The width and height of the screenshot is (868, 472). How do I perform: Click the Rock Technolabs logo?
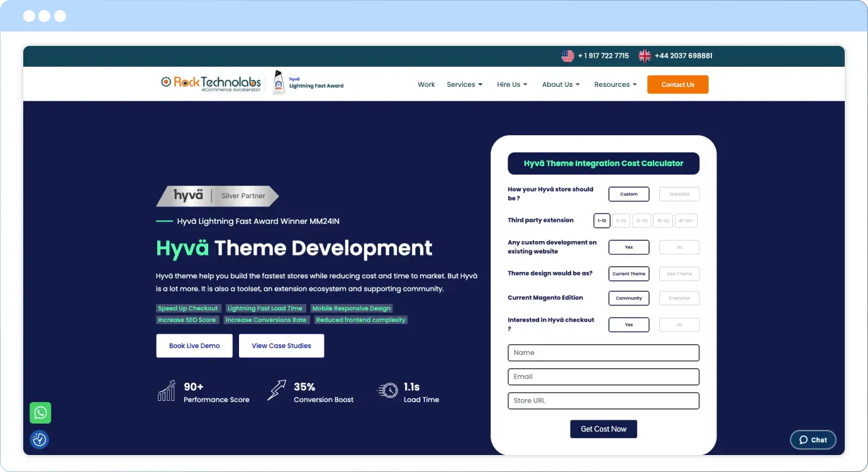coord(211,83)
